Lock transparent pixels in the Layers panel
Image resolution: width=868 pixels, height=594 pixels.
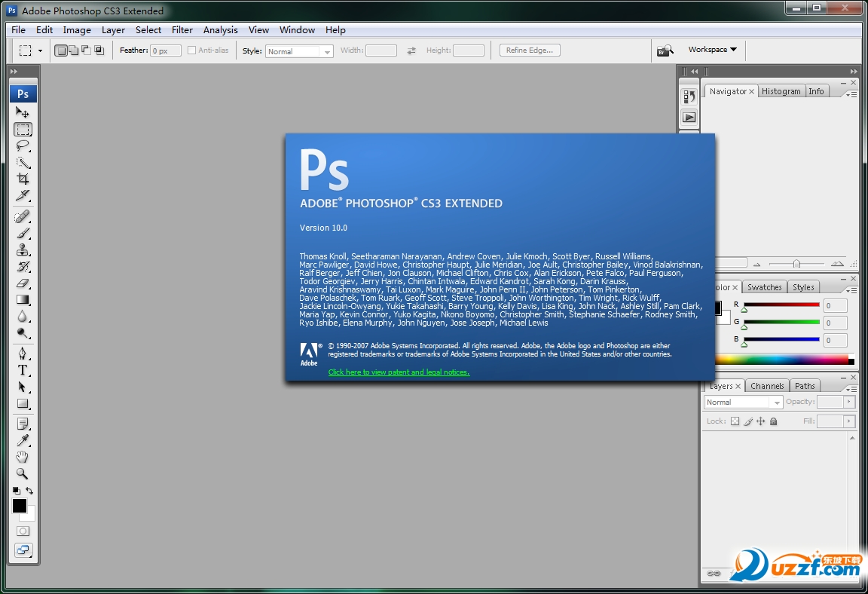click(735, 421)
